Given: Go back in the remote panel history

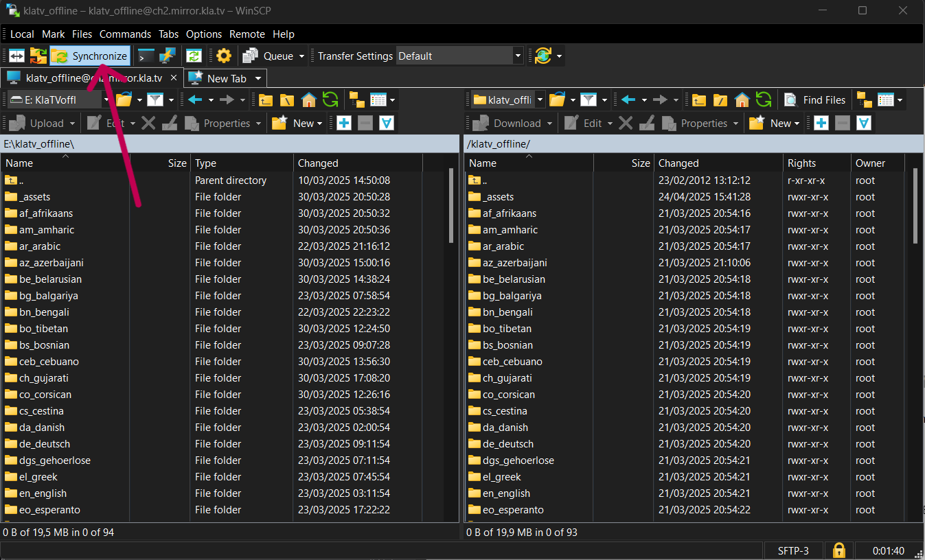Looking at the screenshot, I should [628, 100].
